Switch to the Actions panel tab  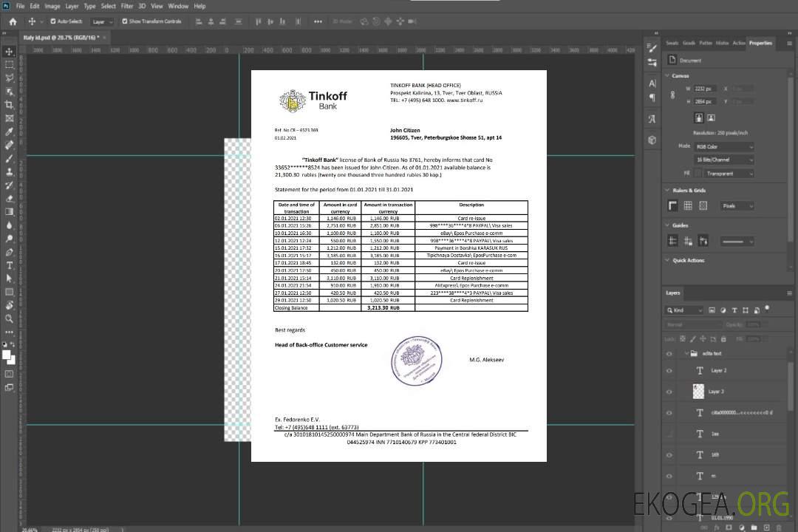[x=739, y=43]
